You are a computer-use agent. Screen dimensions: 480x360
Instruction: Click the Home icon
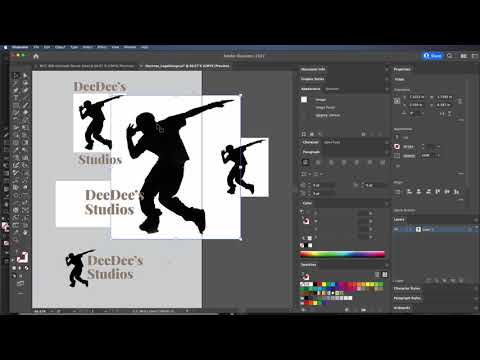coord(36,56)
